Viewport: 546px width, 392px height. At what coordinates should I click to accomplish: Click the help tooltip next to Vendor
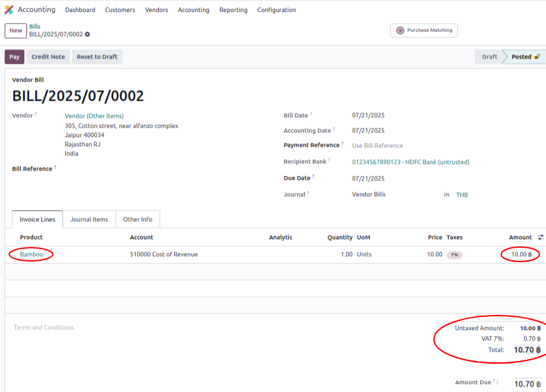tap(36, 114)
